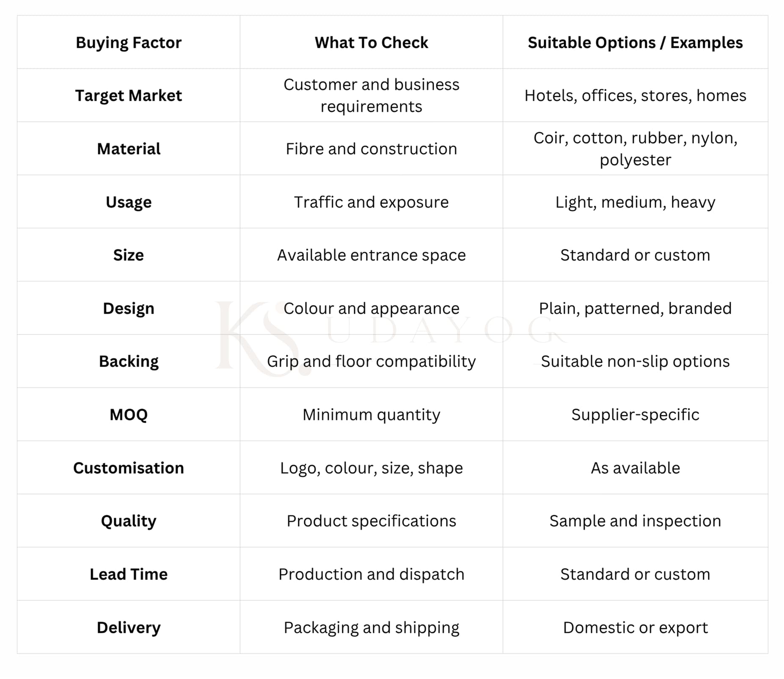This screenshot has width=784, height=679.
Task: Select the Quality row label
Action: (128, 521)
